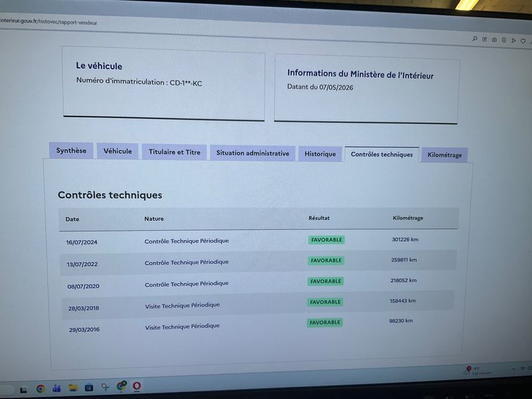Click the heart bookmark icon in address bar
The width and height of the screenshot is (532, 399).
tap(523, 41)
